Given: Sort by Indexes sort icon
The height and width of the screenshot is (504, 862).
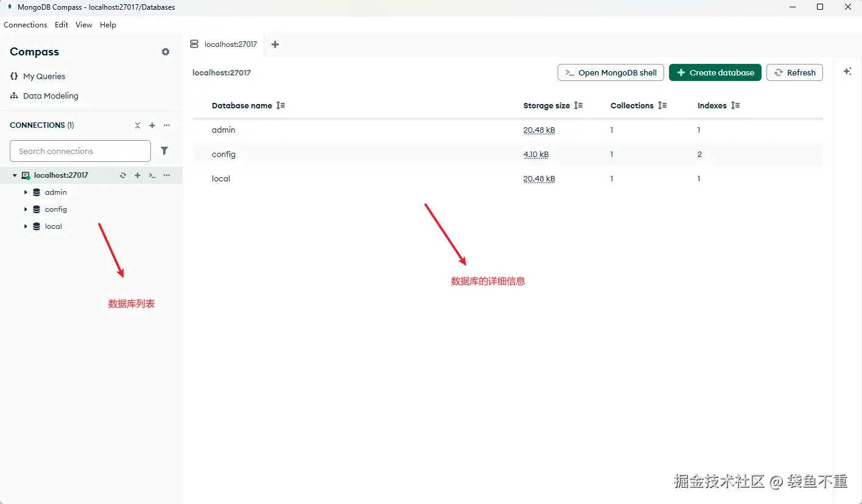Looking at the screenshot, I should pyautogui.click(x=735, y=105).
